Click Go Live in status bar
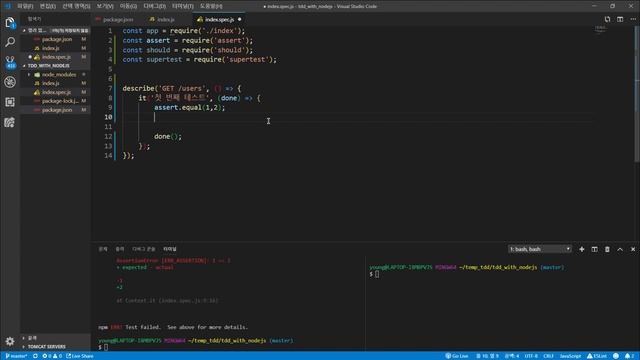 pyautogui.click(x=457, y=356)
